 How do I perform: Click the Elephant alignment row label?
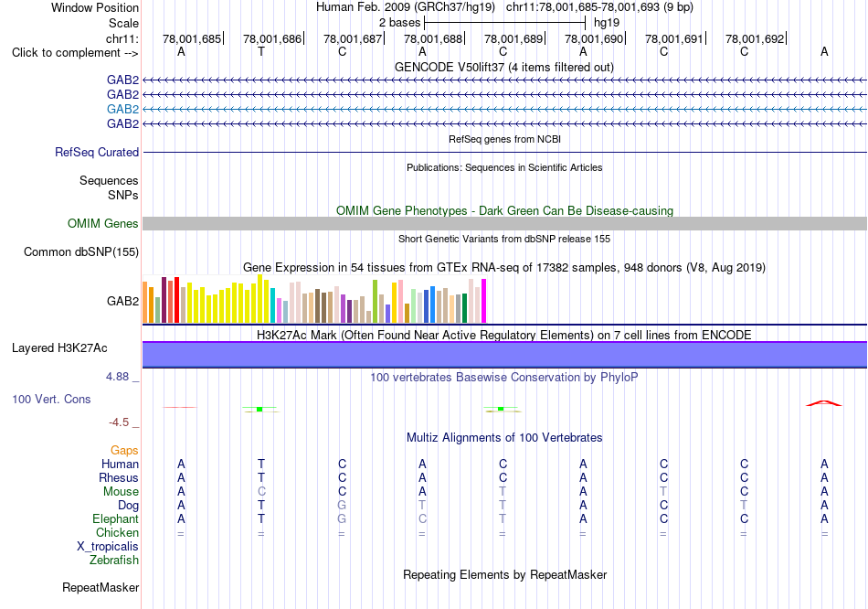[115, 519]
